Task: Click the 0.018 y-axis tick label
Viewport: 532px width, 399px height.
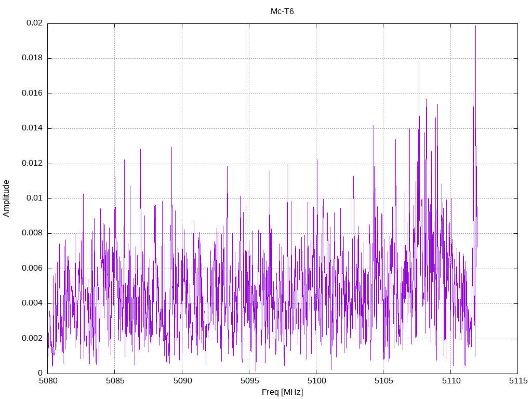Action: [x=32, y=58]
